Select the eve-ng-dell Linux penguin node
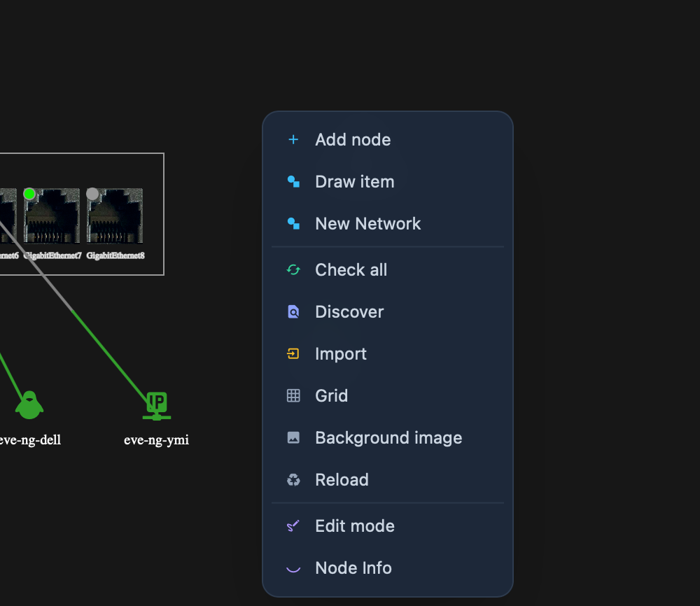Viewport: 700px width, 606px height. (29, 405)
